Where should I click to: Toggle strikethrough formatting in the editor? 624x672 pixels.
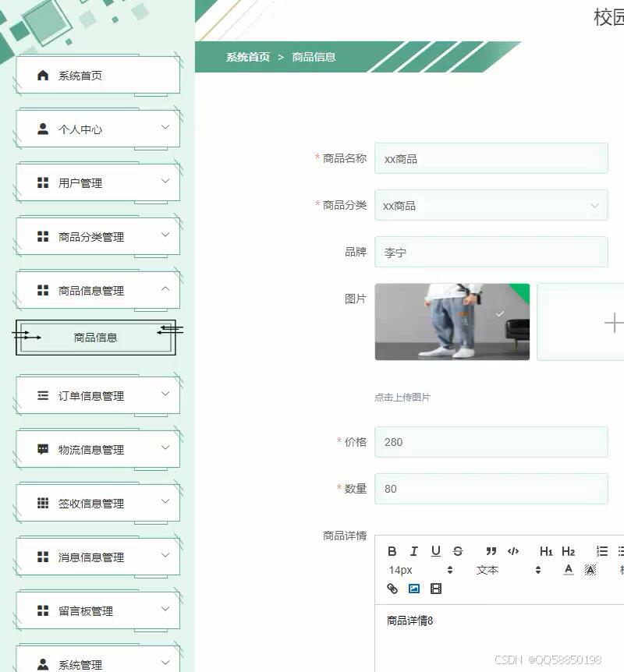[x=458, y=551]
